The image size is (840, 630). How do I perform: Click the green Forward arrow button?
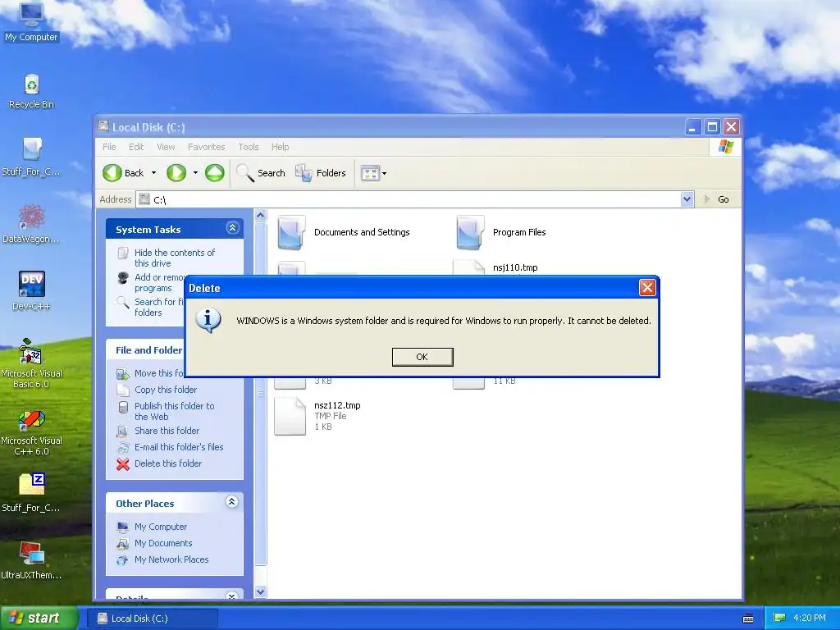click(176, 172)
